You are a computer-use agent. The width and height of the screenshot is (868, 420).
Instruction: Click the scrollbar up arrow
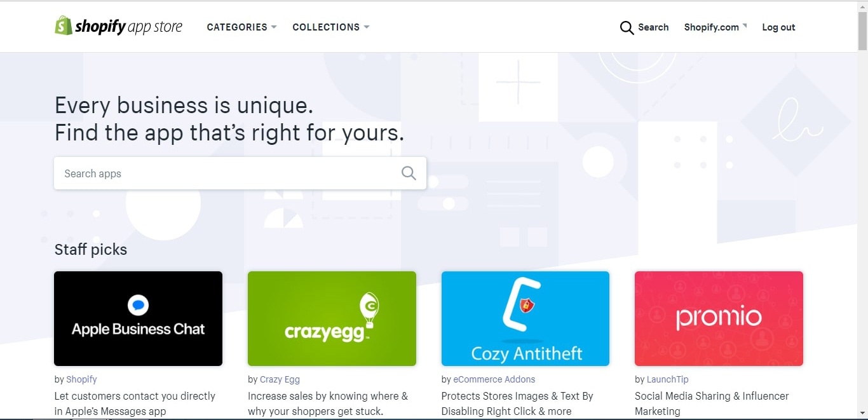(x=862, y=6)
